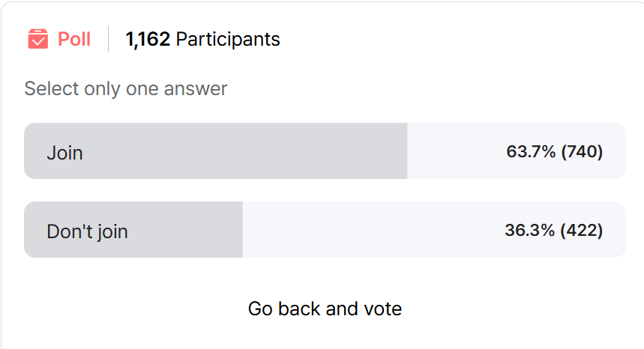Click the "Select only one answer" instruction
The height and width of the screenshot is (349, 644).
coord(125,88)
